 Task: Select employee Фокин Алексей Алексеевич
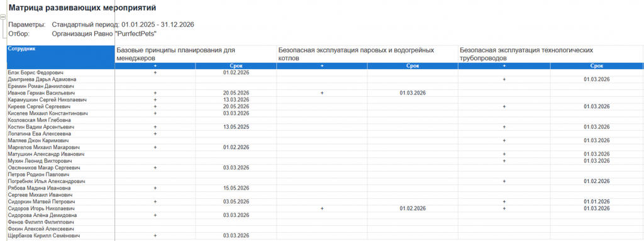point(41,228)
